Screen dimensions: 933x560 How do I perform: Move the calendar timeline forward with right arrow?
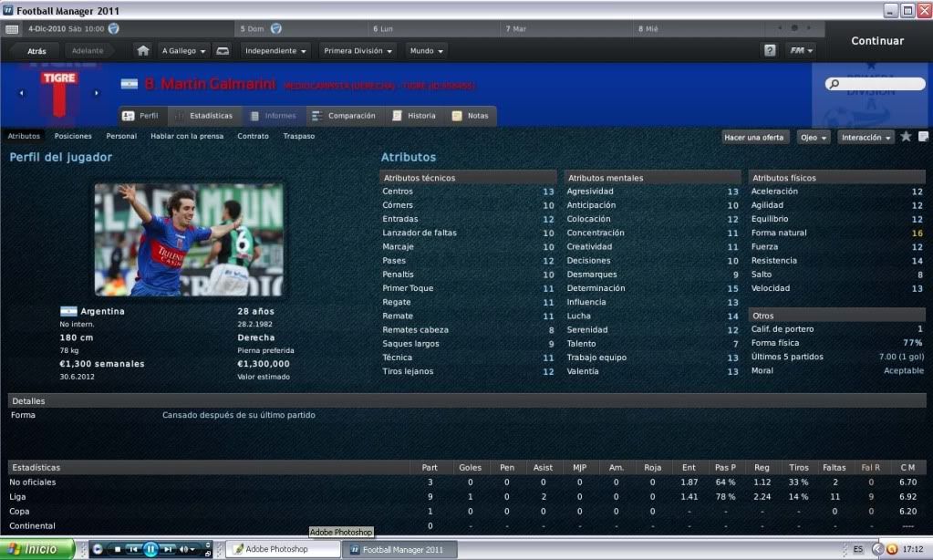tap(809, 28)
